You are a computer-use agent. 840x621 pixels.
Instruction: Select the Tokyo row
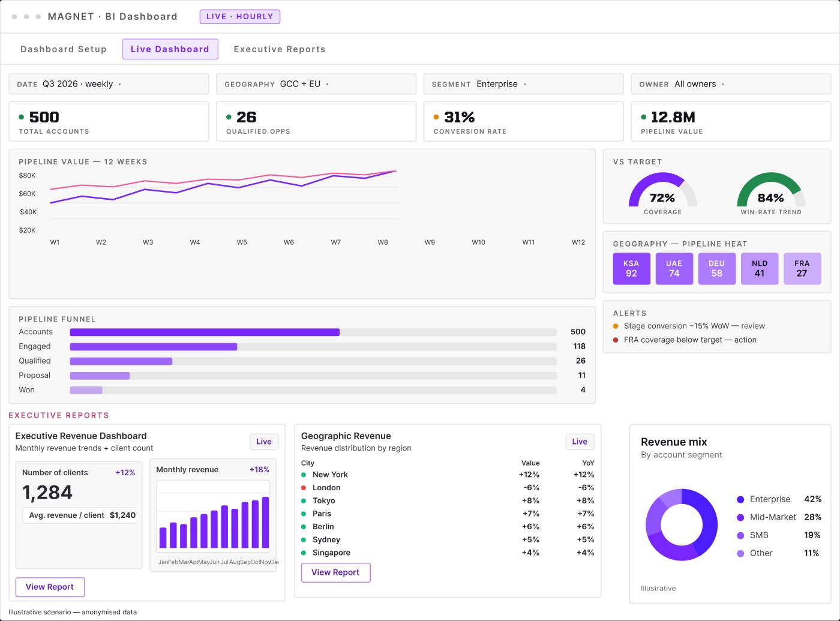click(448, 500)
